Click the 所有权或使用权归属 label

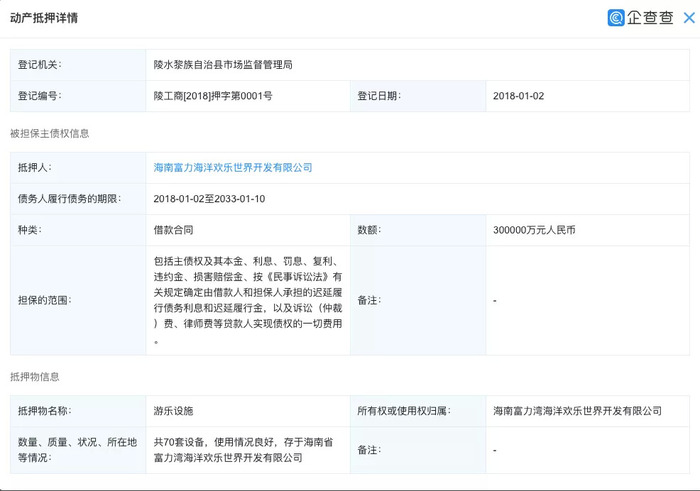(x=404, y=411)
